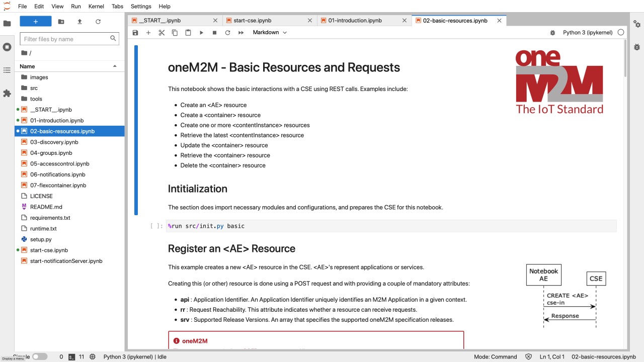Create a new folder icon
This screenshot has height=362, width=644.
(61, 22)
